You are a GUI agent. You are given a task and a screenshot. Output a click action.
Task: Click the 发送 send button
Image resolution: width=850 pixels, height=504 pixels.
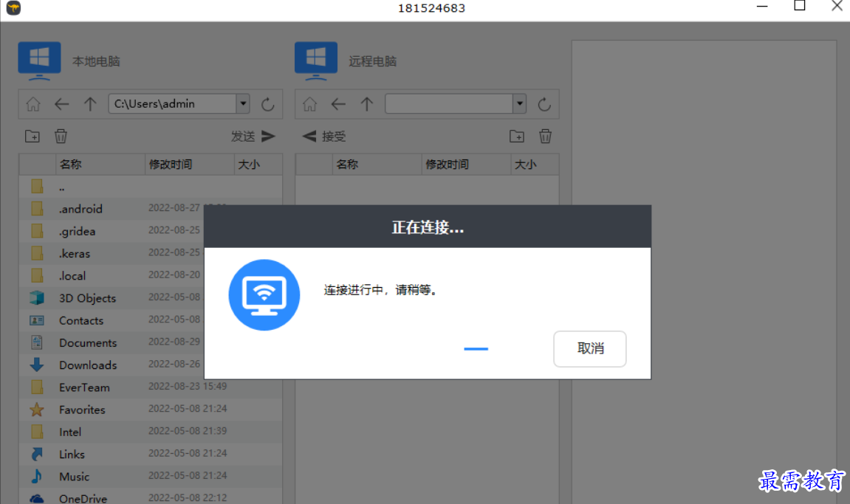[x=253, y=136]
